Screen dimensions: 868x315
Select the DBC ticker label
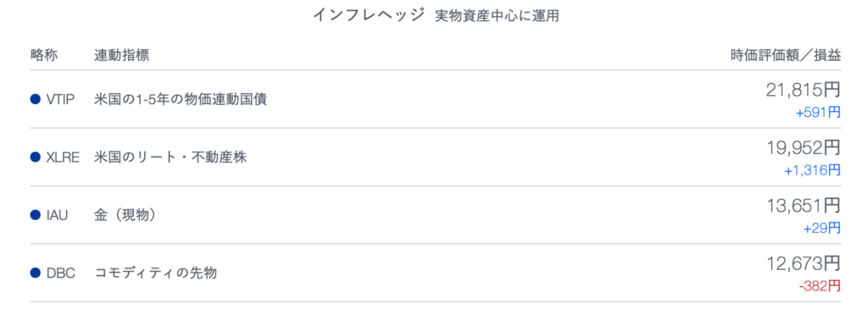pyautogui.click(x=61, y=273)
